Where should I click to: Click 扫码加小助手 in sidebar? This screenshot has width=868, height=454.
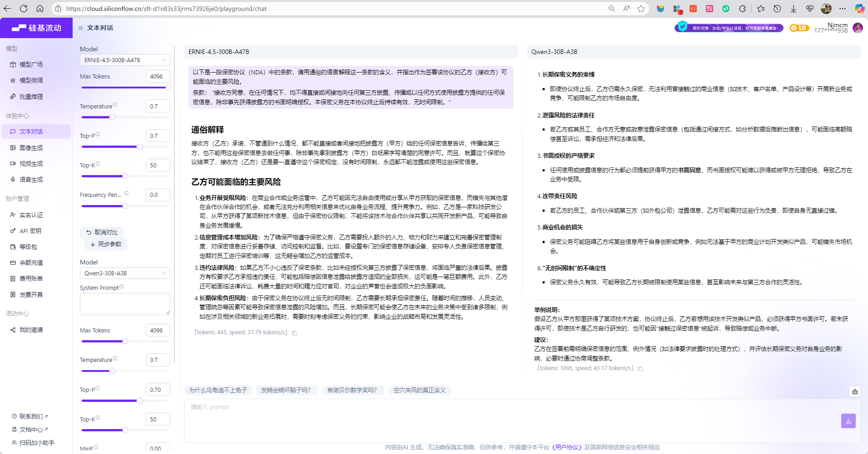click(x=33, y=443)
